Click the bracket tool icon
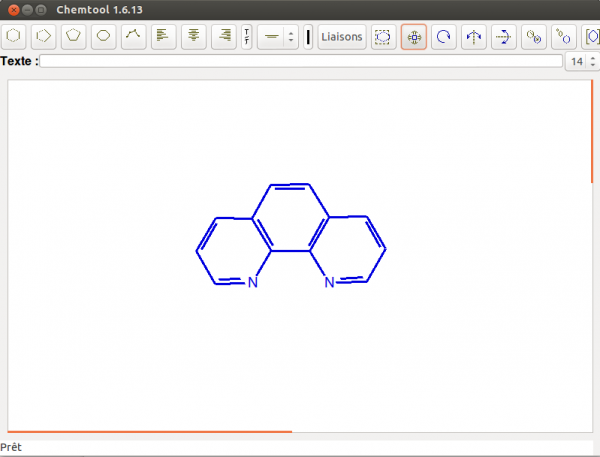600x457 pixels. click(x=592, y=37)
